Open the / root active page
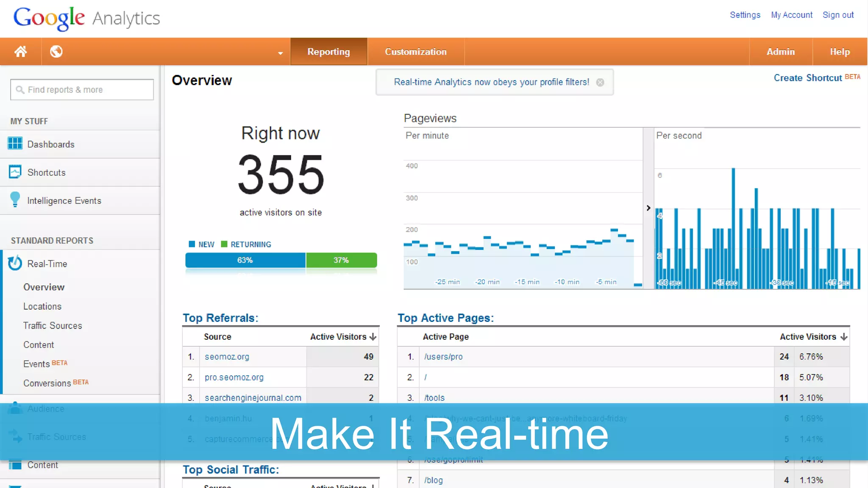 [x=426, y=377]
